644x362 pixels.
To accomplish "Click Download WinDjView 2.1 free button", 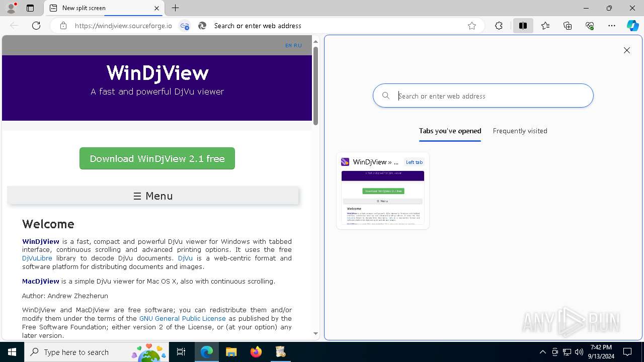I will 157,158.
